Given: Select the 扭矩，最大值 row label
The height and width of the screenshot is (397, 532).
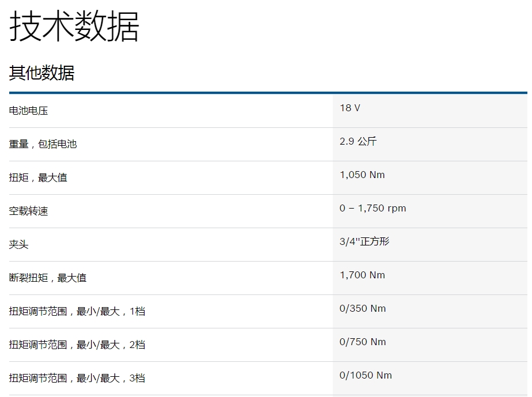Looking at the screenshot, I should pos(38,177).
